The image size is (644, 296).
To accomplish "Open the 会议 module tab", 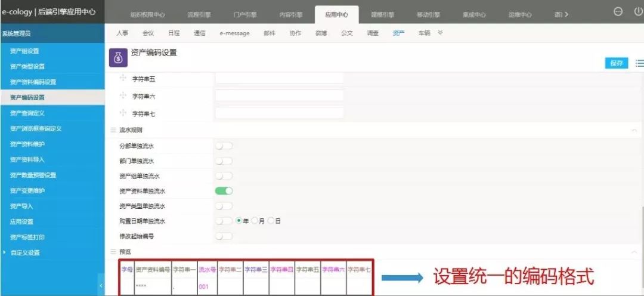I will coord(148,33).
